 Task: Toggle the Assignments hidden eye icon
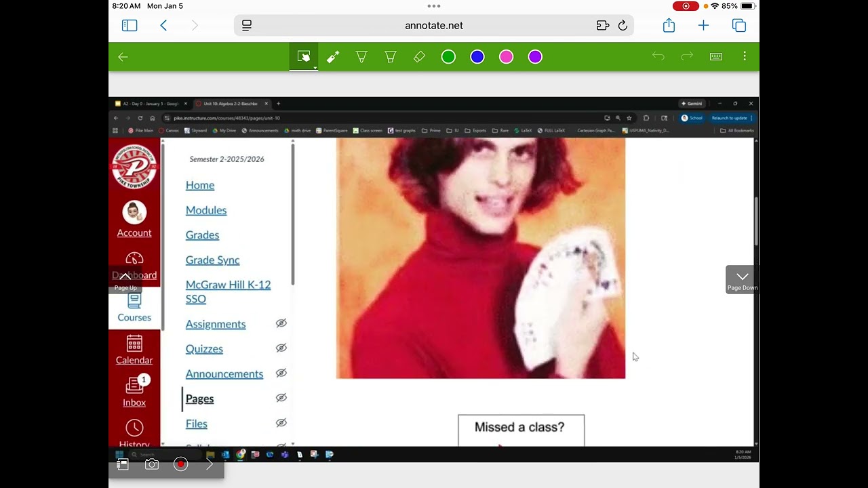(281, 323)
